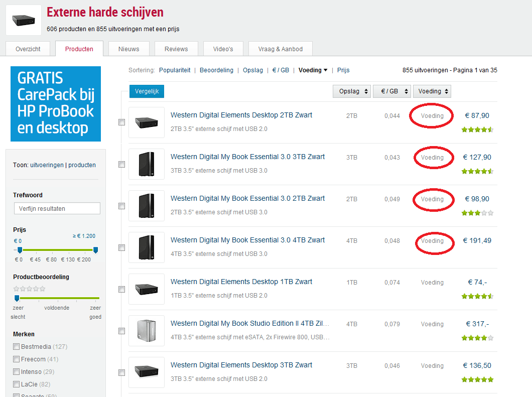Open Western Digital My Book Essential 3.0 2TB link
The width and height of the screenshot is (532, 397).
[x=247, y=199]
